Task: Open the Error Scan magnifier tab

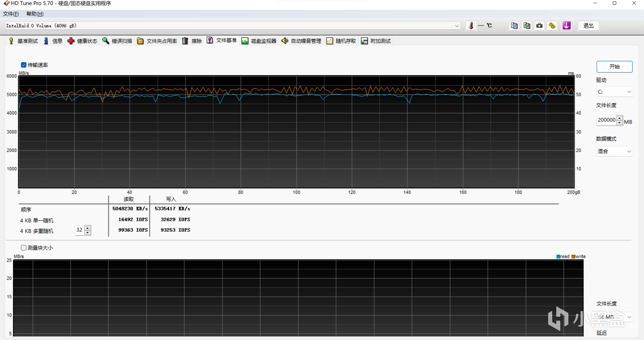Action: pos(117,41)
